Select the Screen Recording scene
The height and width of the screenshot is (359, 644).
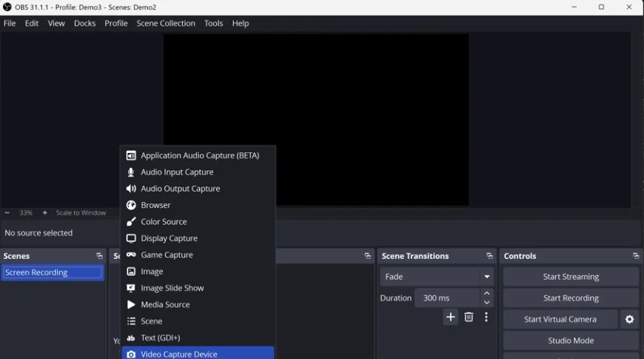53,272
